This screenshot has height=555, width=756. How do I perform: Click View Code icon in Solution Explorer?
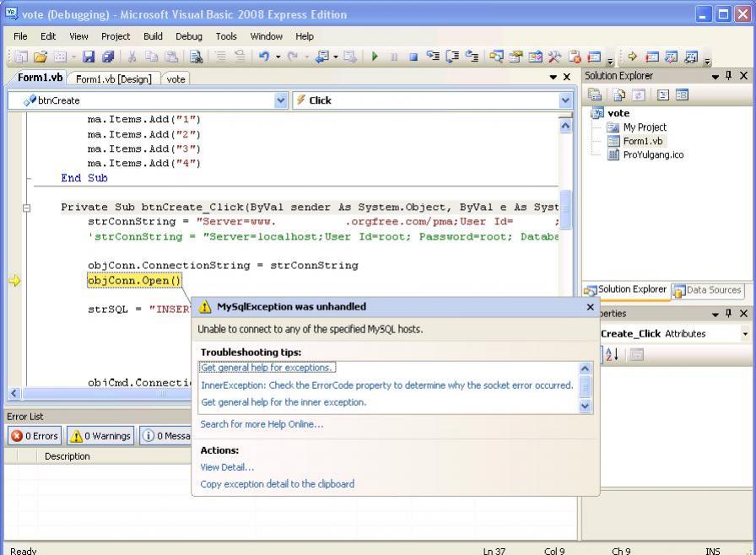663,95
